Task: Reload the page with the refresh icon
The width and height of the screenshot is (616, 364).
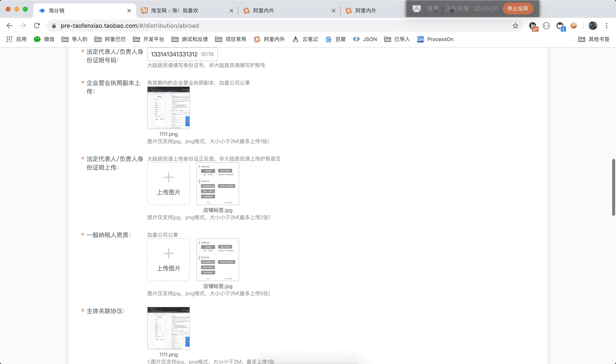Action: pyautogui.click(x=37, y=25)
